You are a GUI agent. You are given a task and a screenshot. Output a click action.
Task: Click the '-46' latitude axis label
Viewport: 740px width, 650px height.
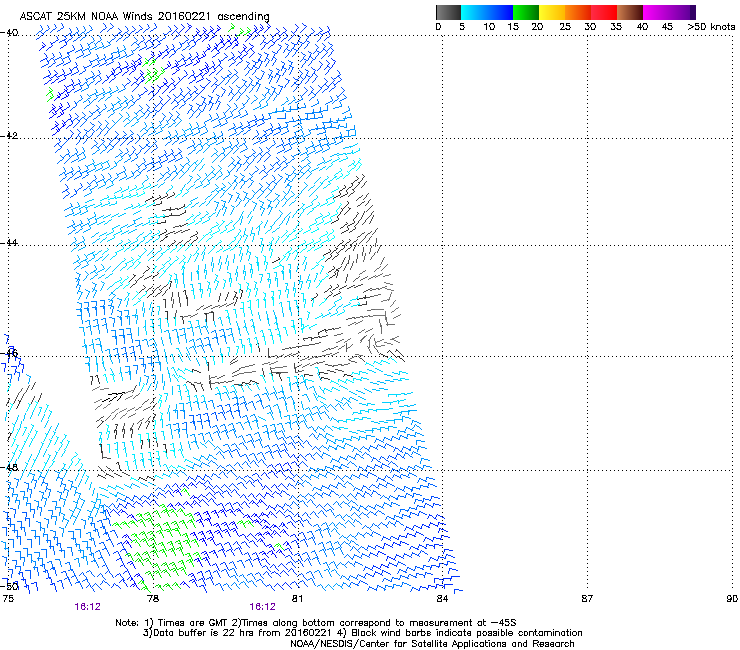click(9, 353)
